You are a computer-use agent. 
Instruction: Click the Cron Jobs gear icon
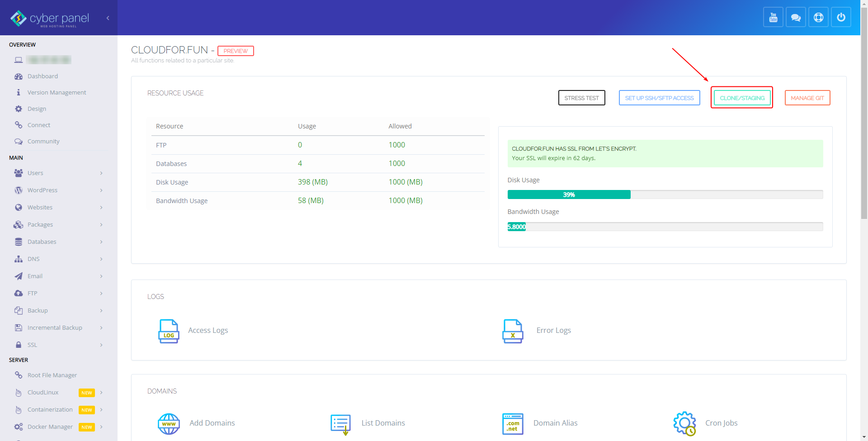[x=684, y=424]
